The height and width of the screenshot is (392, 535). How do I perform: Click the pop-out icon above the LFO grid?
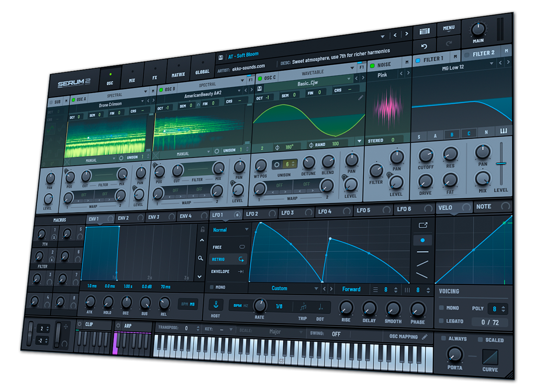pyautogui.click(x=423, y=225)
